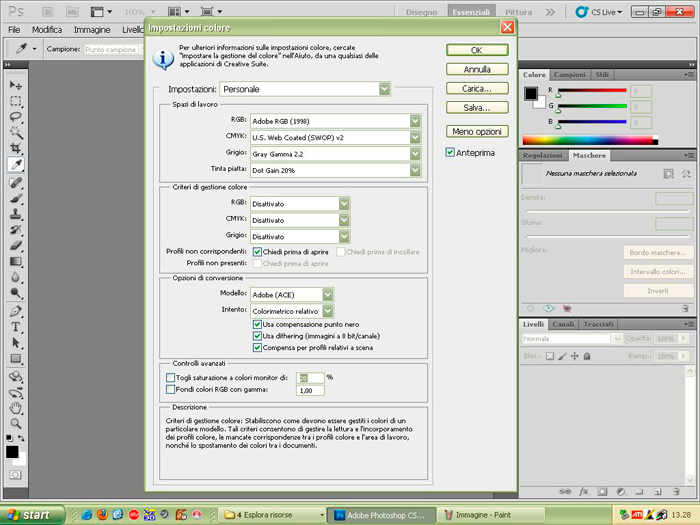Image resolution: width=700 pixels, height=525 pixels.
Task: Select the Lasso tool
Action: pos(16,116)
